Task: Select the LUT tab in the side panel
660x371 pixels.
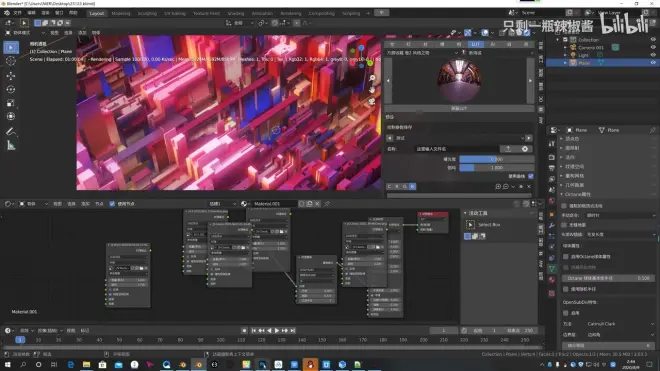Action: [x=476, y=44]
